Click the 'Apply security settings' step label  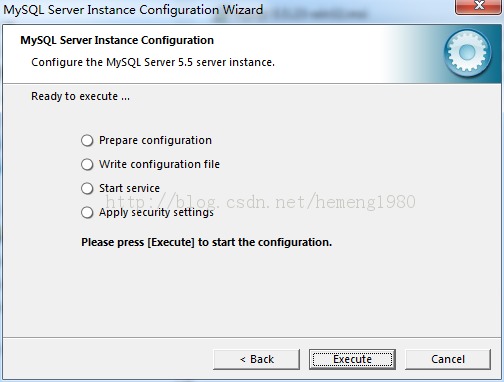[x=156, y=212]
